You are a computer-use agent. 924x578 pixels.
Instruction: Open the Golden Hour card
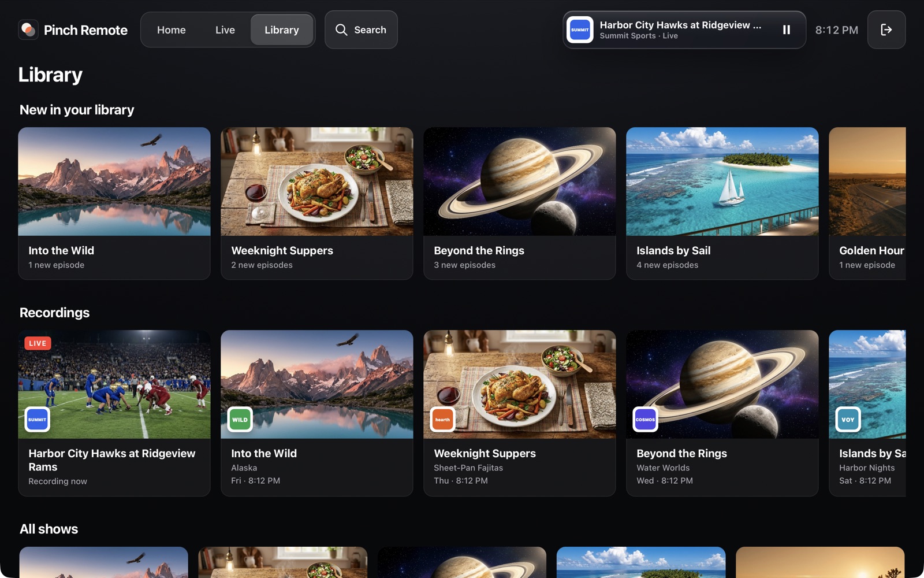point(867,203)
